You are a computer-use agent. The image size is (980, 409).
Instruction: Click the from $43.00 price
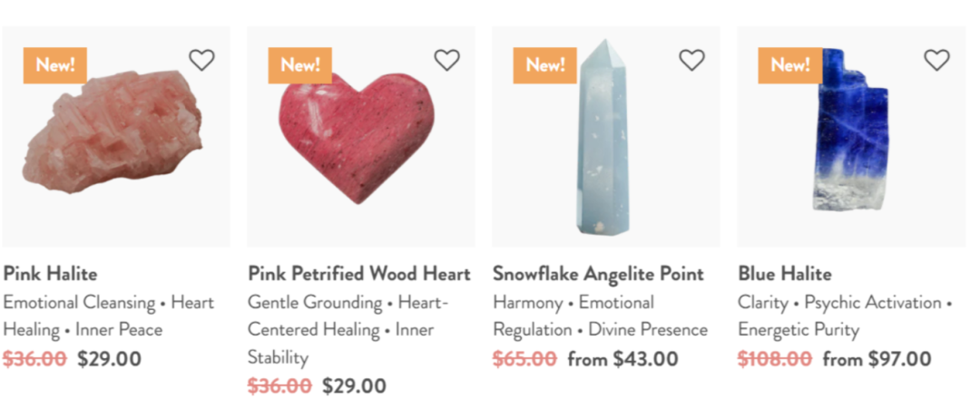(622, 358)
